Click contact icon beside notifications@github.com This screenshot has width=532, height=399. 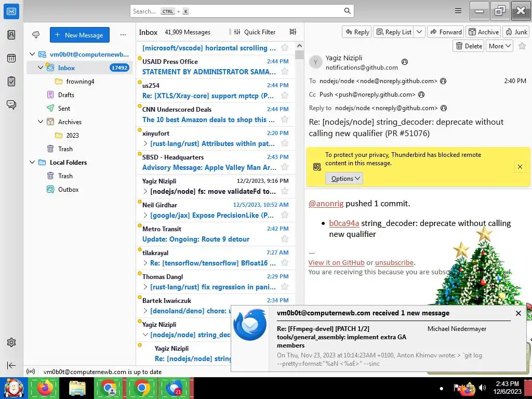(x=404, y=62)
